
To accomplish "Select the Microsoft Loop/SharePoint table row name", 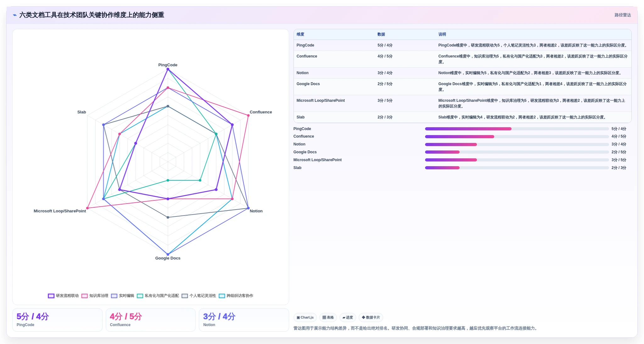I will (x=321, y=101).
